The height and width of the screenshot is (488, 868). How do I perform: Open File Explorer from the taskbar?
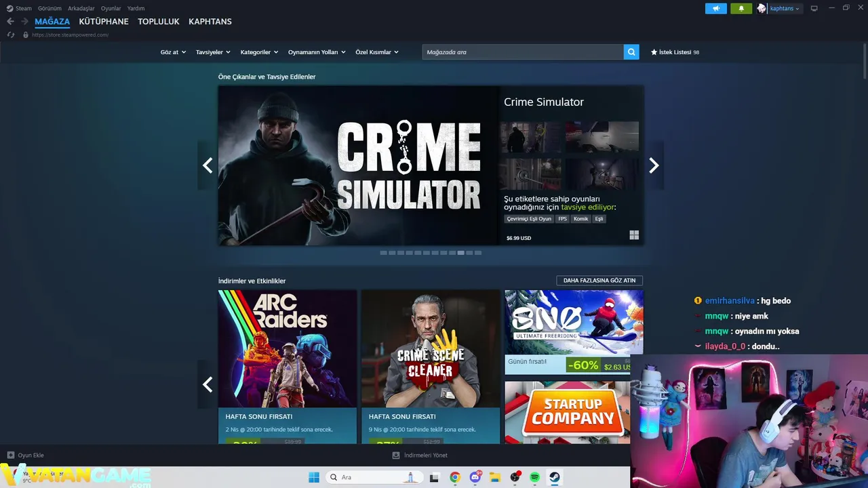coord(495,477)
